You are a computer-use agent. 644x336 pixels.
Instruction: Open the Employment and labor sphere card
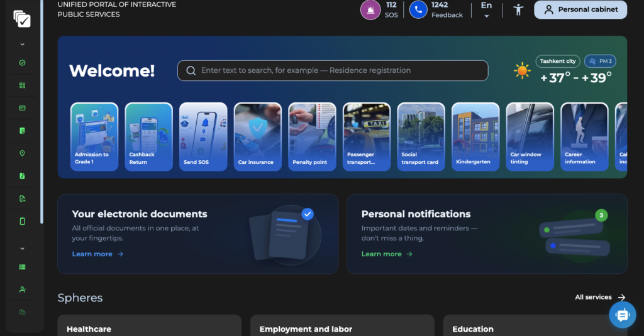[342, 325]
